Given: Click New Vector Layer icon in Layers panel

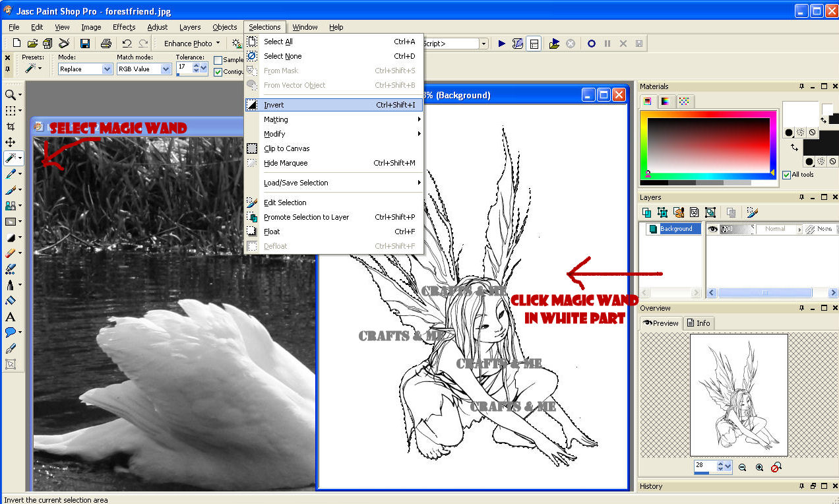Looking at the screenshot, I should 662,212.
